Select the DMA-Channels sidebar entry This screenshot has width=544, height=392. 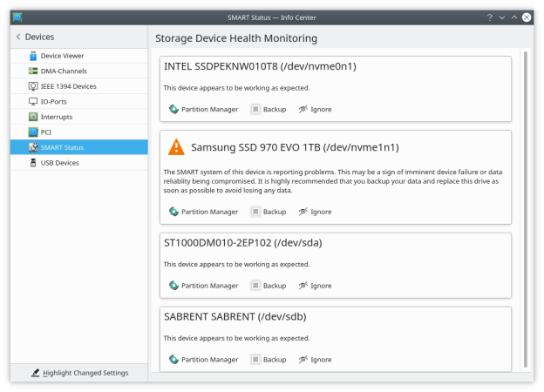coord(64,71)
